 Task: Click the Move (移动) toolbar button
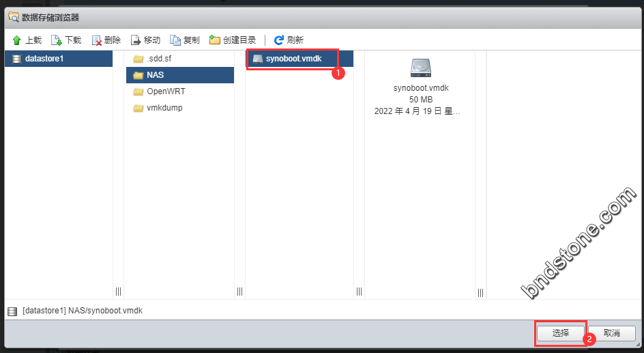point(145,40)
